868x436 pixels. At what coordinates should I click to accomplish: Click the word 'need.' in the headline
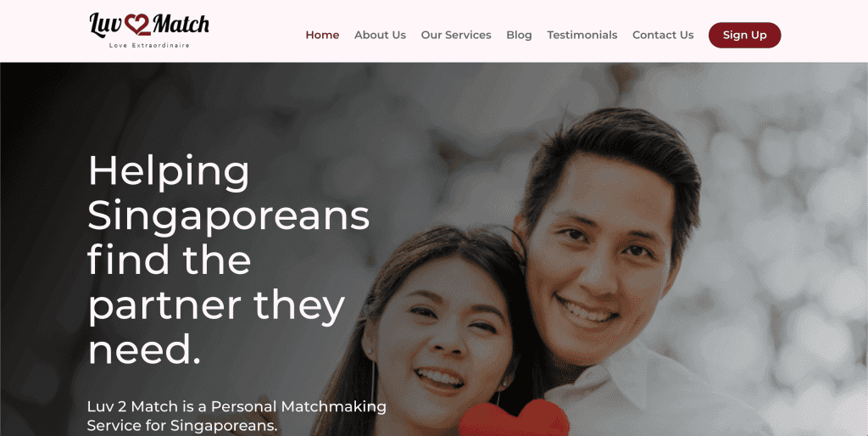tap(144, 350)
